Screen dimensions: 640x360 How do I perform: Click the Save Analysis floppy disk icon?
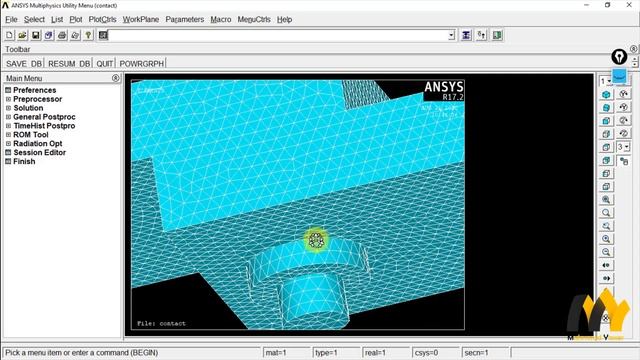pyautogui.click(x=36, y=35)
